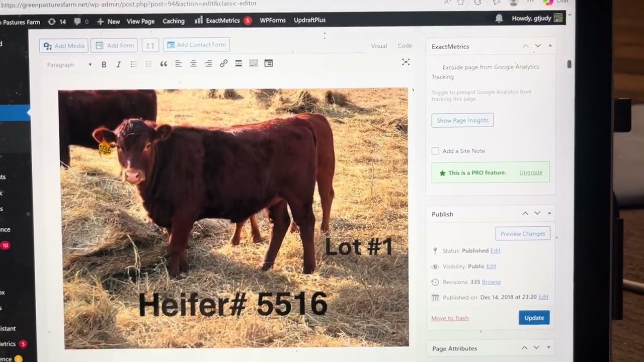Switch to the Code editor tab
644x362 pixels.
(x=405, y=45)
